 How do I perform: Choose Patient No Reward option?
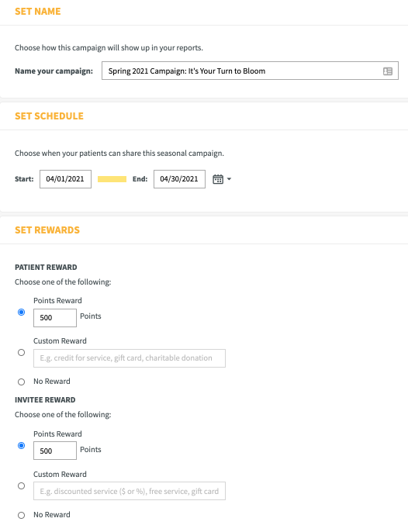22,382
